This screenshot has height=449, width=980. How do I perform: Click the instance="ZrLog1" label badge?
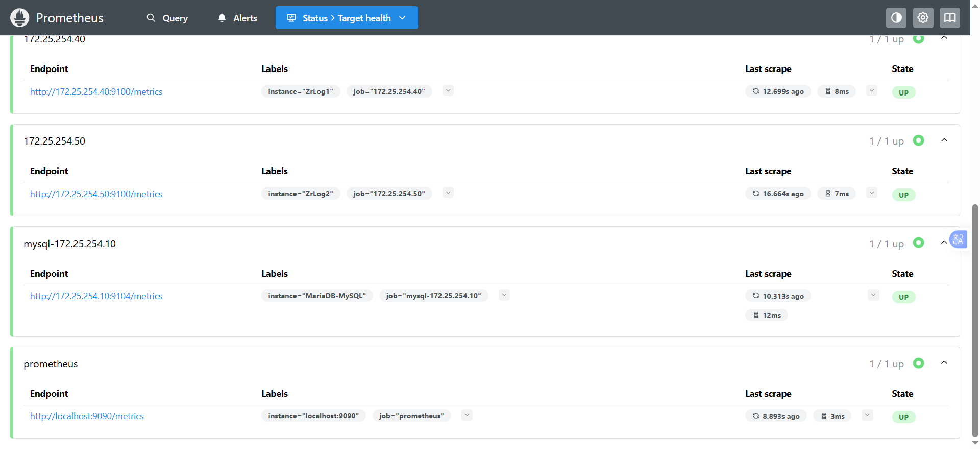301,91
